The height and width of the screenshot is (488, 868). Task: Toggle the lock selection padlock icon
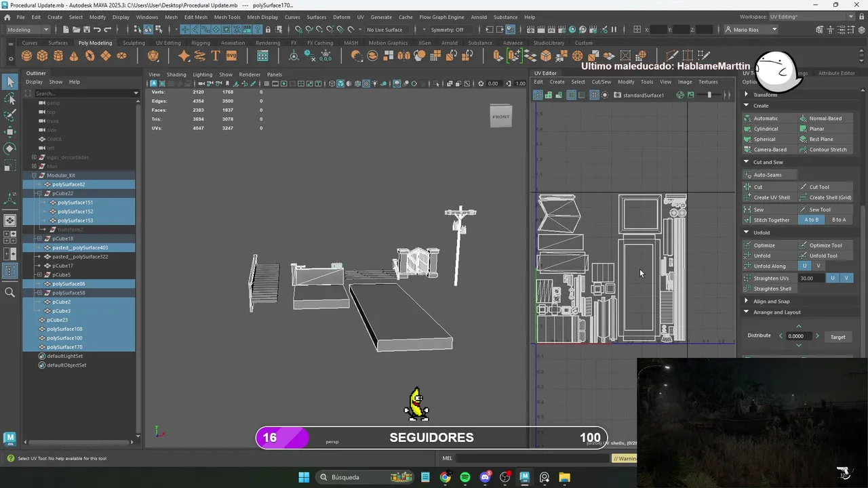268,29
